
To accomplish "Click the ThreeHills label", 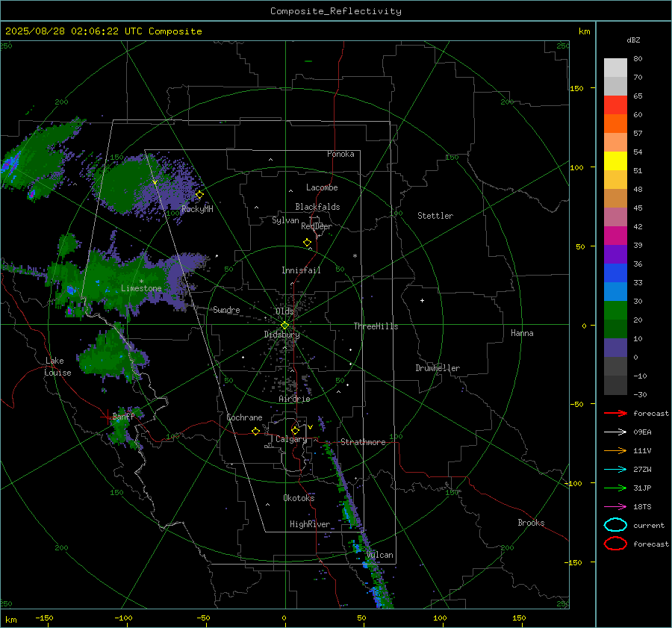I will tap(376, 326).
